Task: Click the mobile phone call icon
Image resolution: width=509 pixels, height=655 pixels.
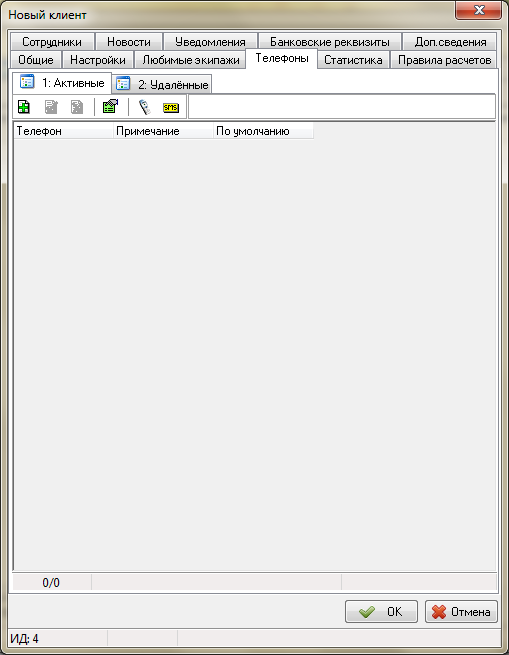Action: 145,107
